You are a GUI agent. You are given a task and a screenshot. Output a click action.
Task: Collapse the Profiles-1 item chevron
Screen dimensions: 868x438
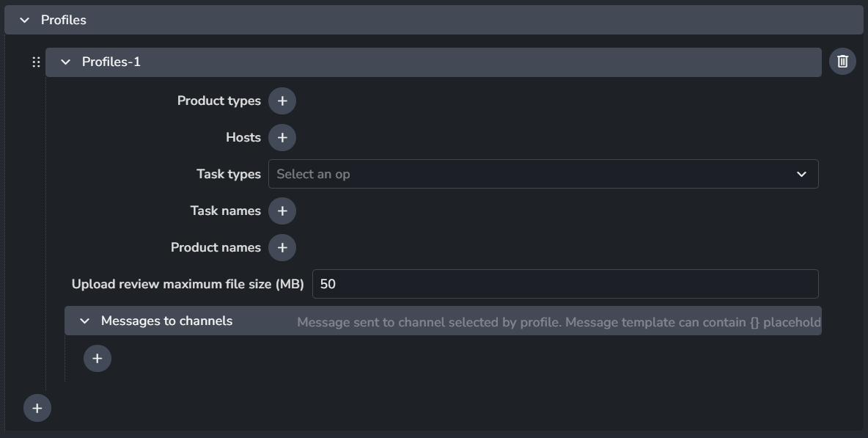coord(66,62)
